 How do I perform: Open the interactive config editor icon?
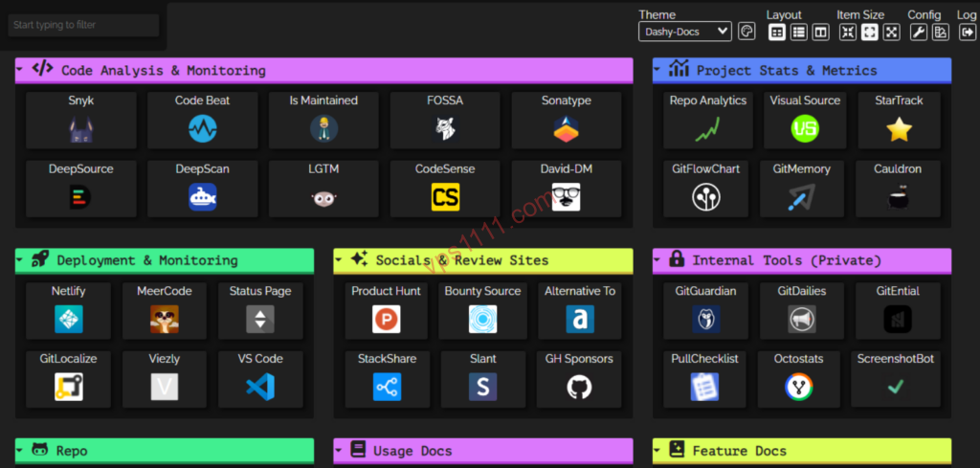pos(940,33)
